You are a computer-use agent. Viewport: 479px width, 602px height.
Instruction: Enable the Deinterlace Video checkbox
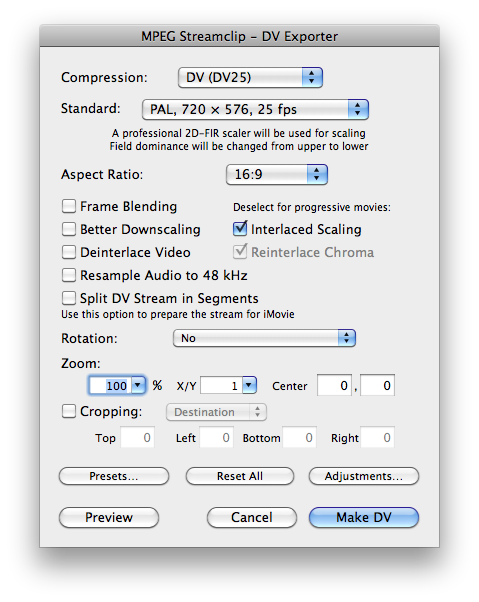click(x=69, y=252)
